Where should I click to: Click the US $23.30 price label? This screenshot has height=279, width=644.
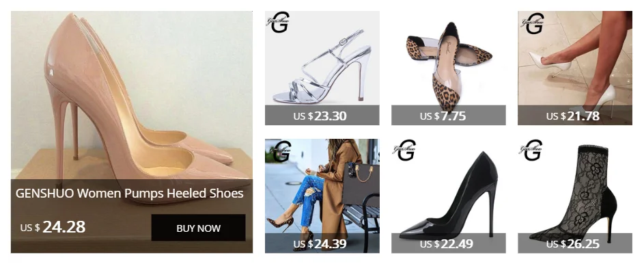pos(320,116)
